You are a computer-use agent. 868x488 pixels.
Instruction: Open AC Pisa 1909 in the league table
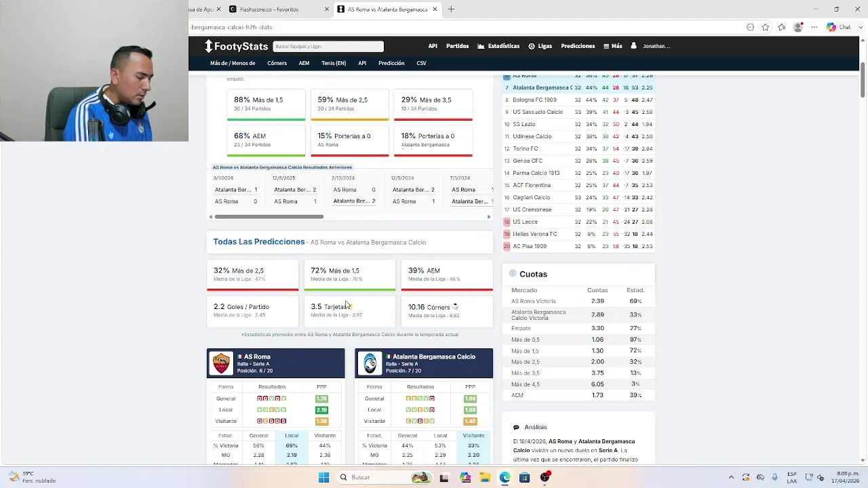click(530, 246)
